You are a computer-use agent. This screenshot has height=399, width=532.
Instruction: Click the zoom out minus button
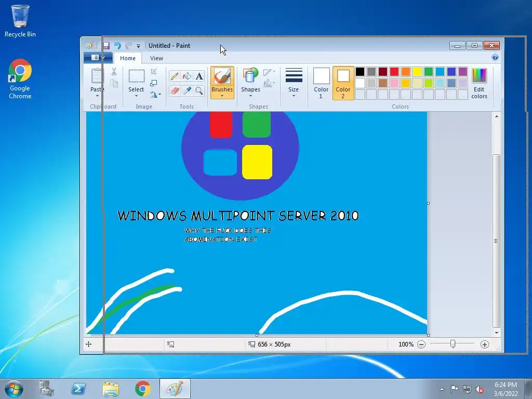pos(421,344)
